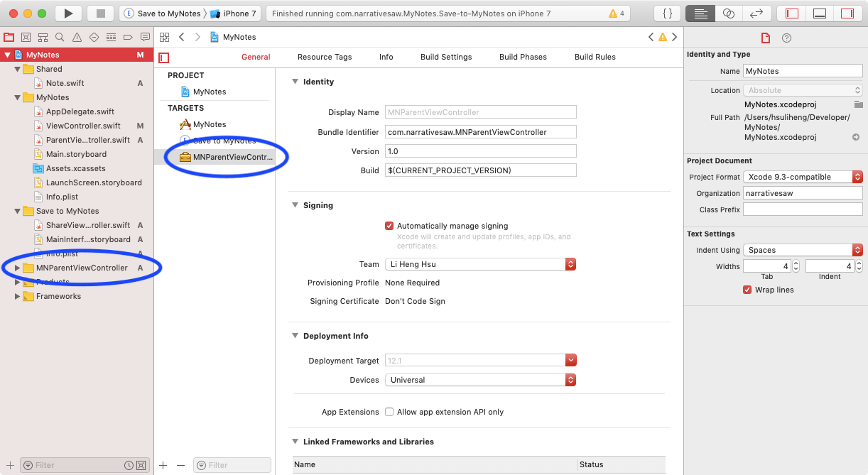This screenshot has width=868, height=475.
Task: Remove the selected target with minus button
Action: (x=180, y=465)
